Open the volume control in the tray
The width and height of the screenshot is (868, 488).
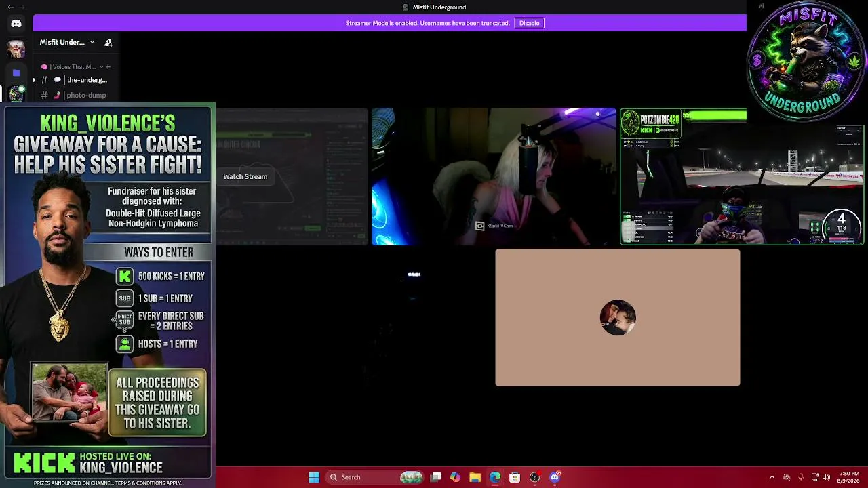click(826, 477)
